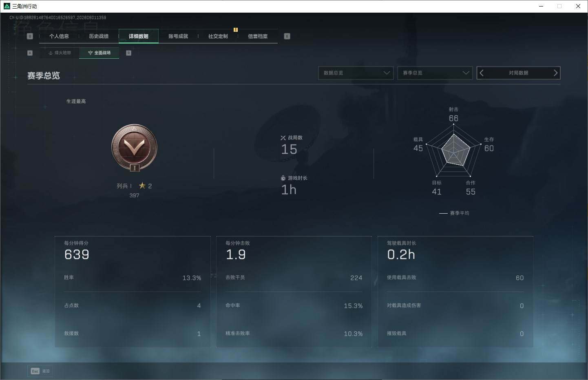Click the 摧毁载具 row label
Screen dimensions: 588x380
point(397,334)
